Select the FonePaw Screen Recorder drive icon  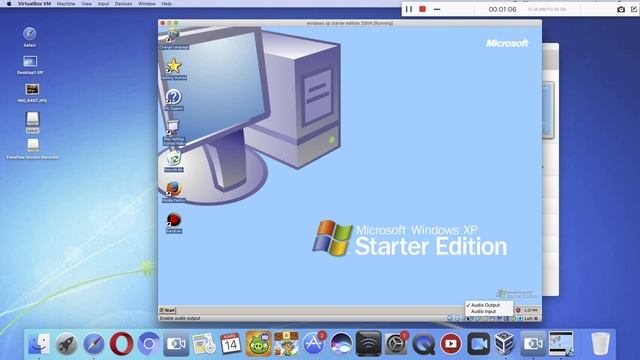[x=33, y=149]
